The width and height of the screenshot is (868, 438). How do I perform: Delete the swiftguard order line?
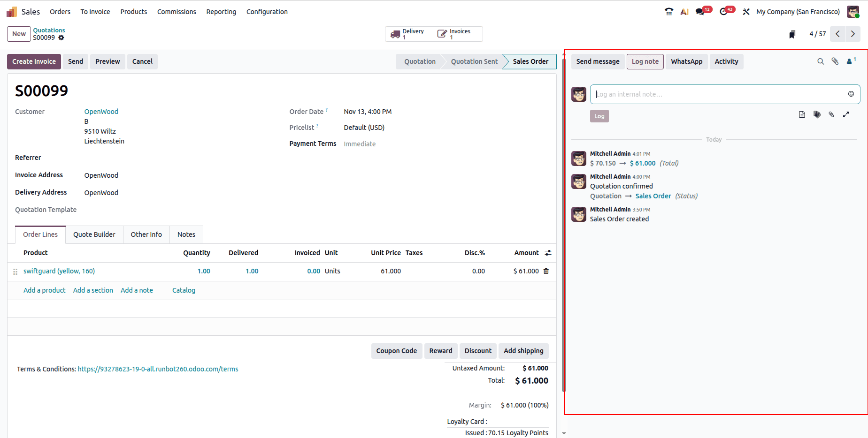[x=546, y=271]
